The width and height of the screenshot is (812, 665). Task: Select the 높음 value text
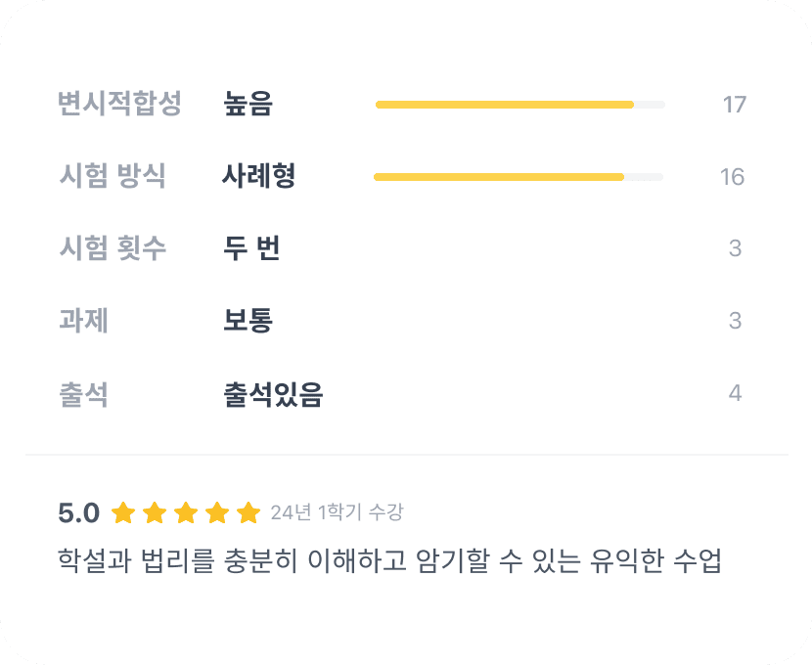(x=248, y=104)
